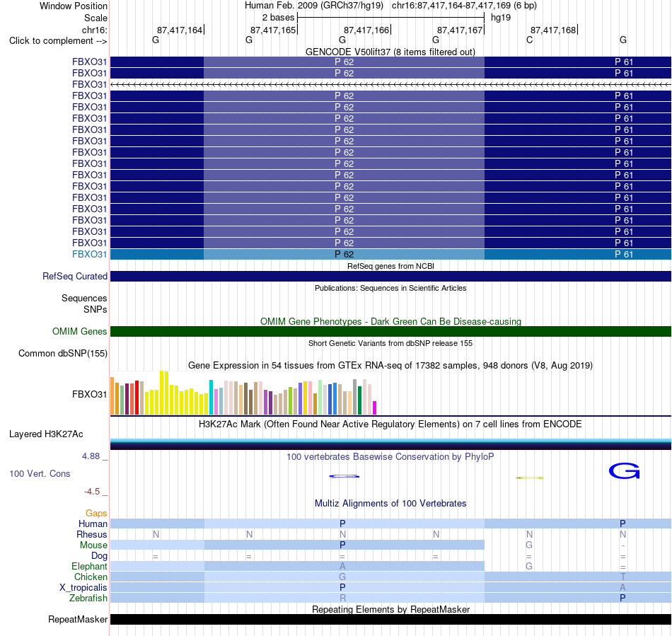Click the dark blue RefSeq Curated bar
672x636 pixels.
point(390,276)
